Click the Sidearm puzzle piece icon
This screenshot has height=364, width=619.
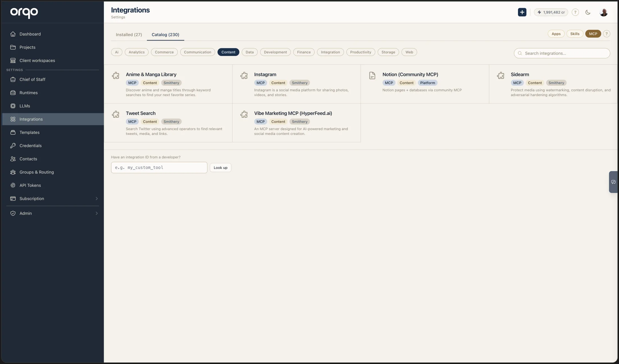coord(501,75)
